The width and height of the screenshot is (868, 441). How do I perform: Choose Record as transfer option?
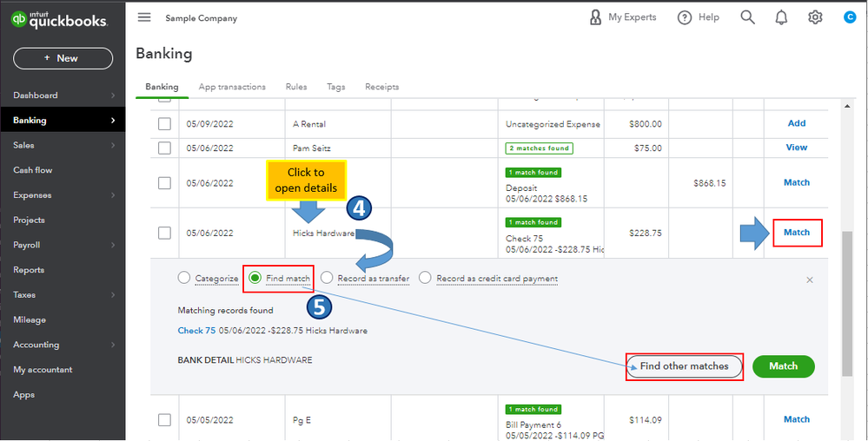point(327,278)
